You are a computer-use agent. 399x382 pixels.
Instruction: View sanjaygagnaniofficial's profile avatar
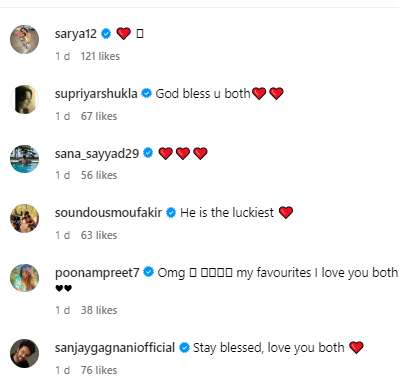coord(24,353)
